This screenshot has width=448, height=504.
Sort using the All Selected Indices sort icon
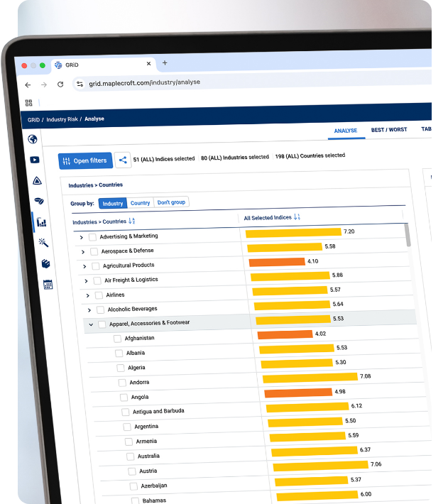[297, 217]
